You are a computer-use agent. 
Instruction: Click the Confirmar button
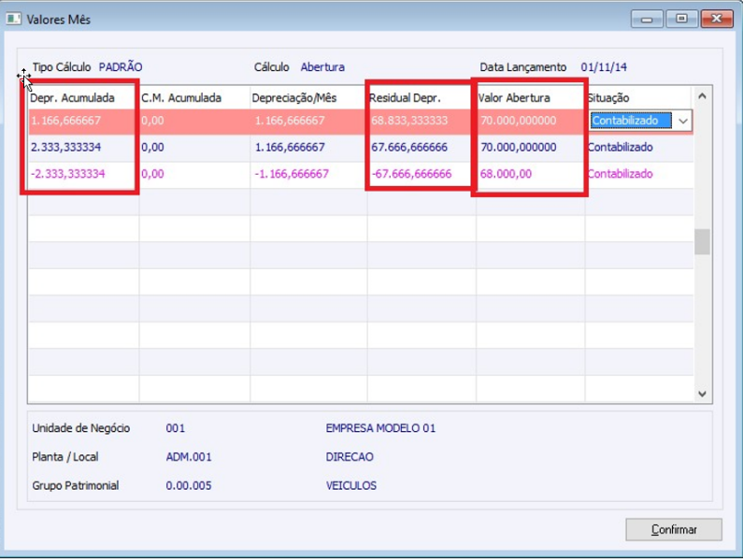click(x=673, y=529)
